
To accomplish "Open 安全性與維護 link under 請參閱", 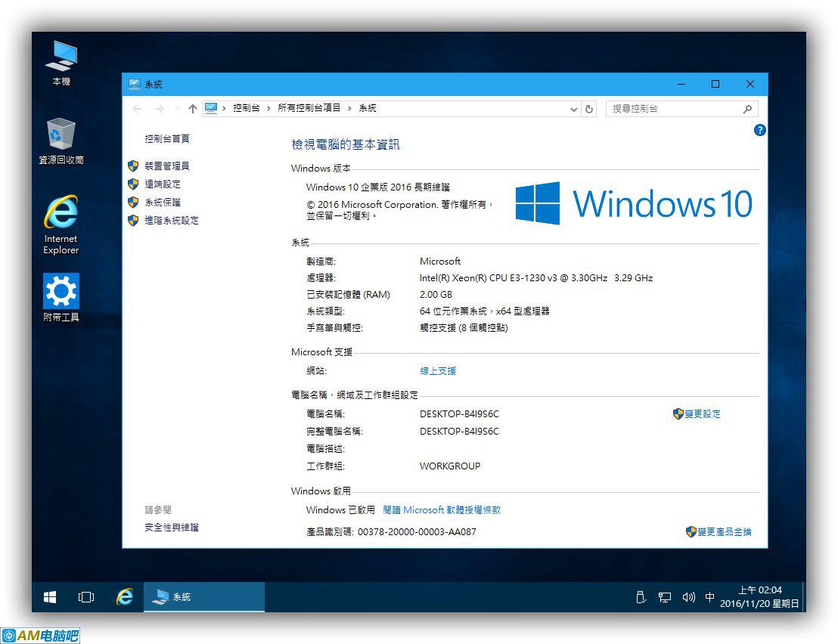I will 172,528.
